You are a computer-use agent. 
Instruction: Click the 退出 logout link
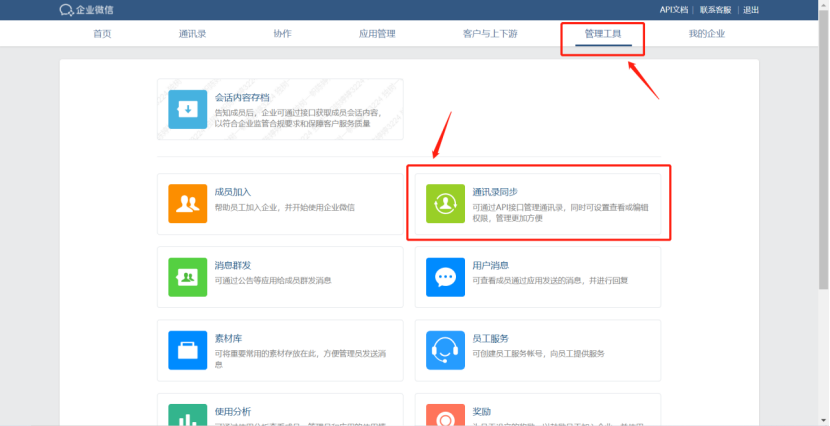[x=751, y=10]
